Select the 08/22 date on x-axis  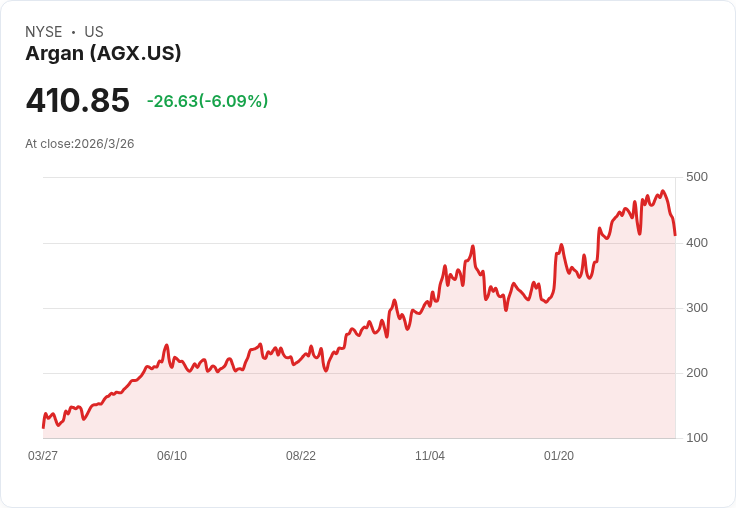(x=301, y=456)
